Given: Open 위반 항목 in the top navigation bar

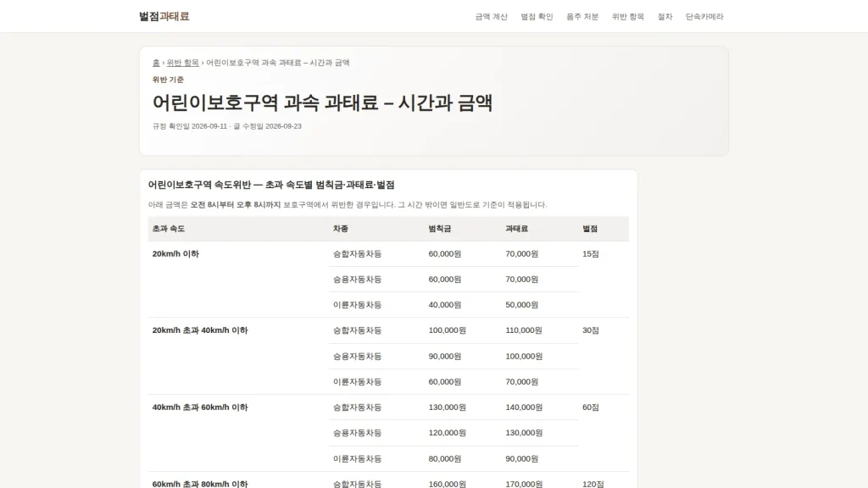Looking at the screenshot, I should coord(628,17).
